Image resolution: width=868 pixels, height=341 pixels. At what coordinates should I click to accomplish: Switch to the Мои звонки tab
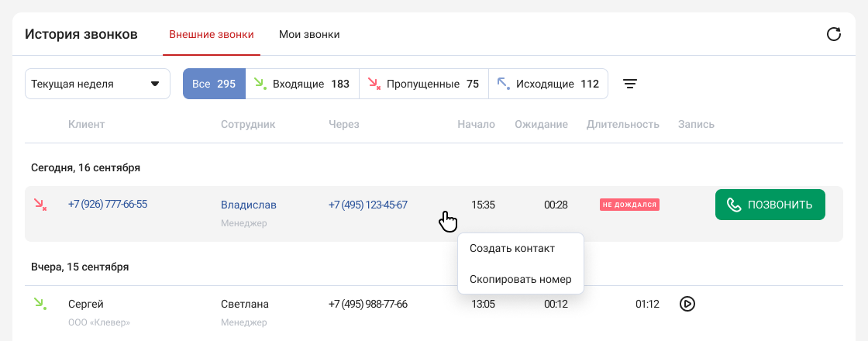[x=309, y=35]
